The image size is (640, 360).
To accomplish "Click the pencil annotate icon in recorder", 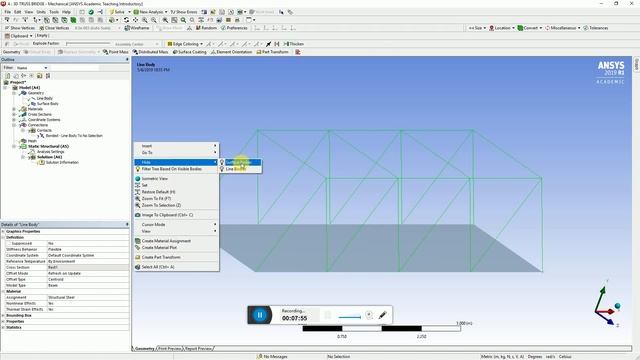I will (x=382, y=315).
